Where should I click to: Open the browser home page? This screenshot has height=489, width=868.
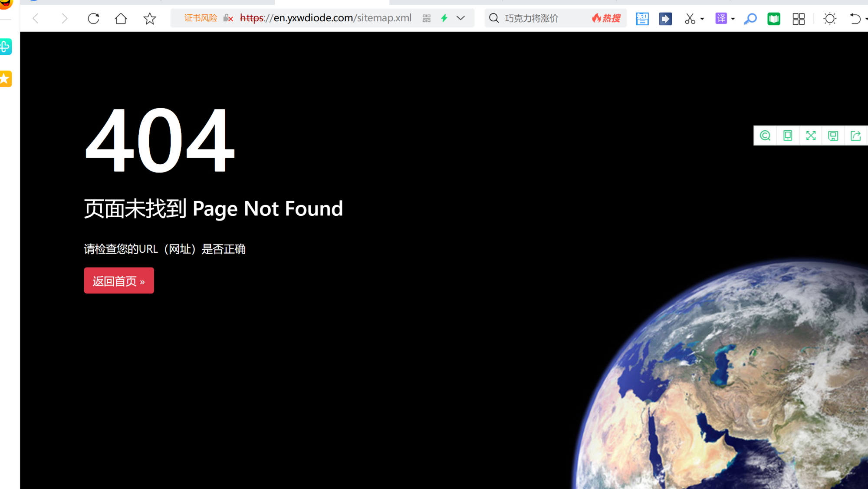click(x=121, y=19)
